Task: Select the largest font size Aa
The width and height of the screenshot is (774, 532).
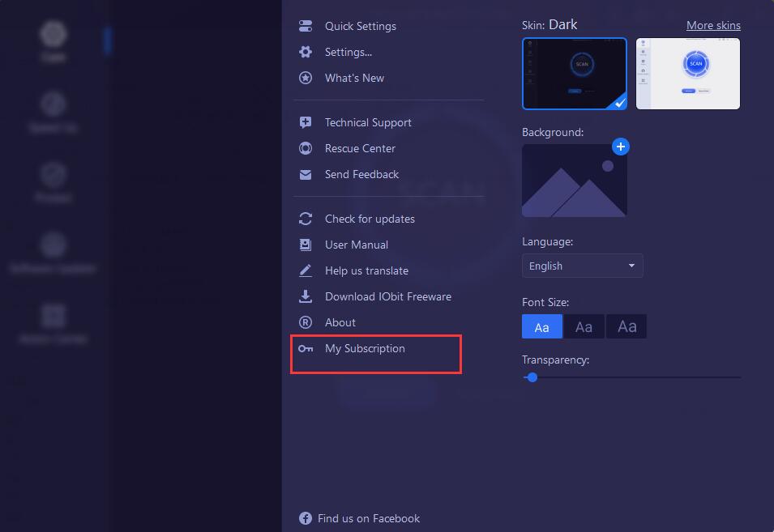Action: pyautogui.click(x=626, y=326)
